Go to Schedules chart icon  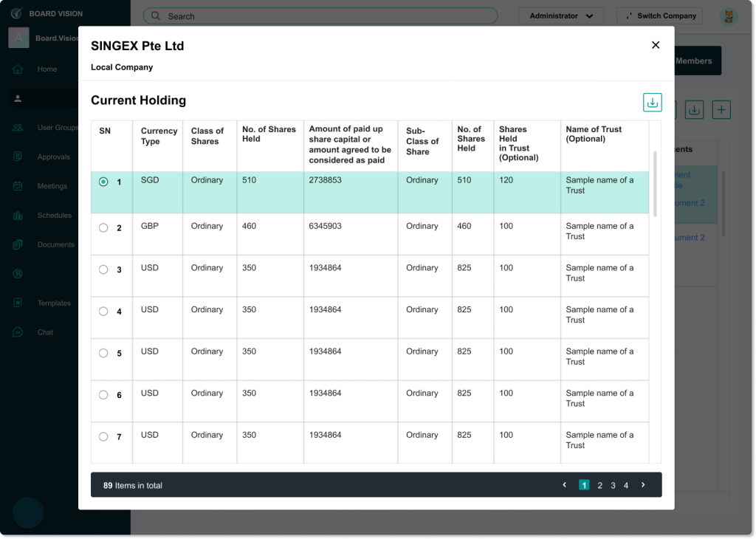tap(18, 216)
